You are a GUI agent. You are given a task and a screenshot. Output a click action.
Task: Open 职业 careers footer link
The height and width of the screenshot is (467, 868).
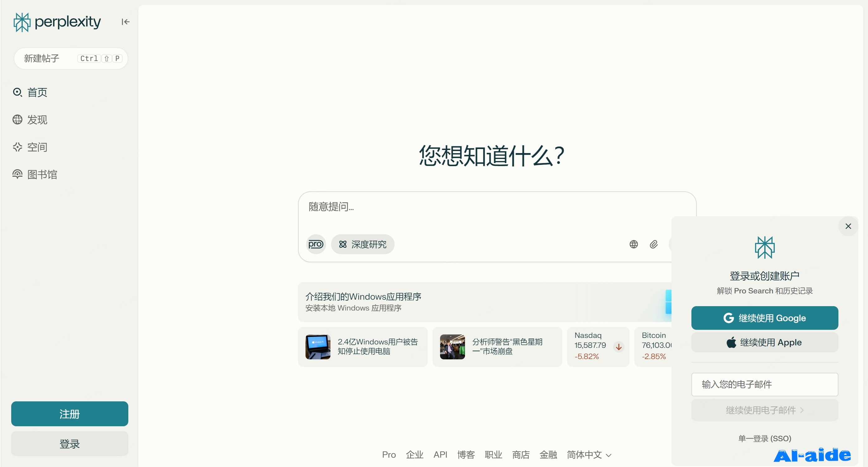point(493,455)
